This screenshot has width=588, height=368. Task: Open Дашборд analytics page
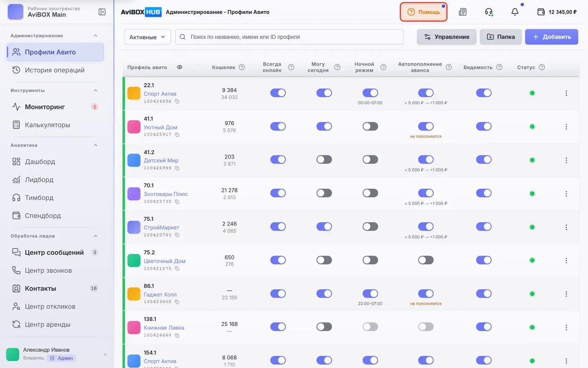[x=55, y=162]
